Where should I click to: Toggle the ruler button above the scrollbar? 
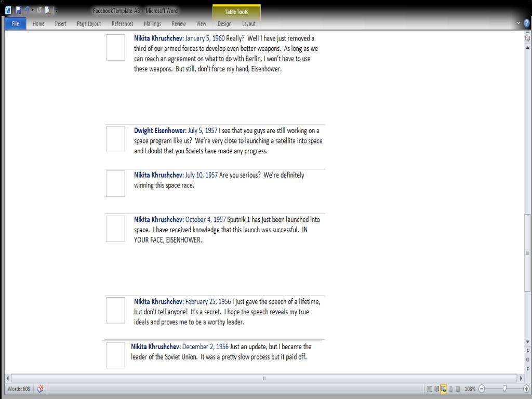[527, 38]
